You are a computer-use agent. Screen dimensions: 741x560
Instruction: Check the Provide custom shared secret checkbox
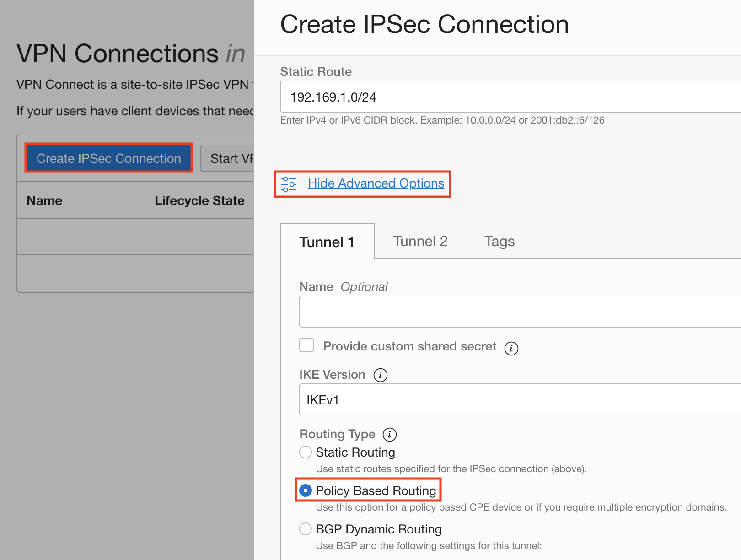pyautogui.click(x=306, y=345)
